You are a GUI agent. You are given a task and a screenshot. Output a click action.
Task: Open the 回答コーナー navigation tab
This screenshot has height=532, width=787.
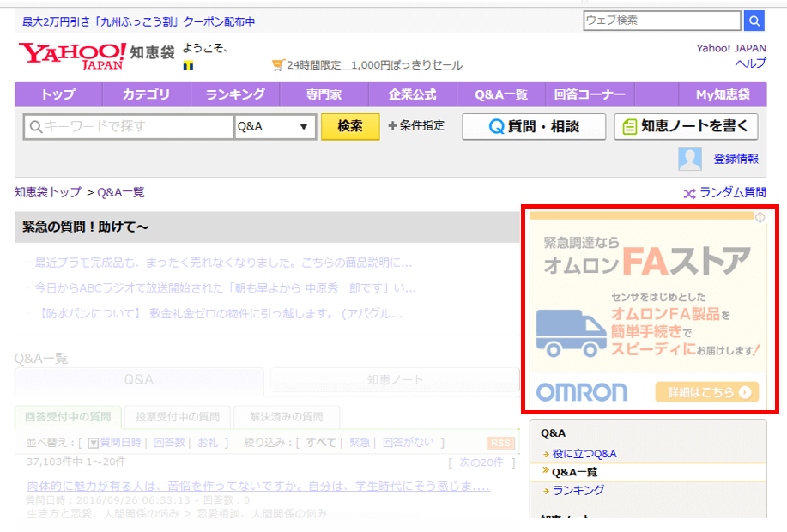[x=590, y=94]
